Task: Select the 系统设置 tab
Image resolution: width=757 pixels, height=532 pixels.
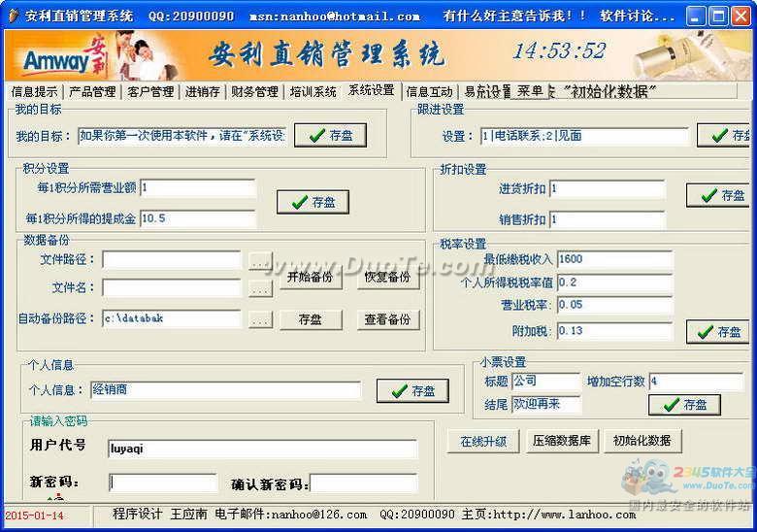Action: pos(372,90)
